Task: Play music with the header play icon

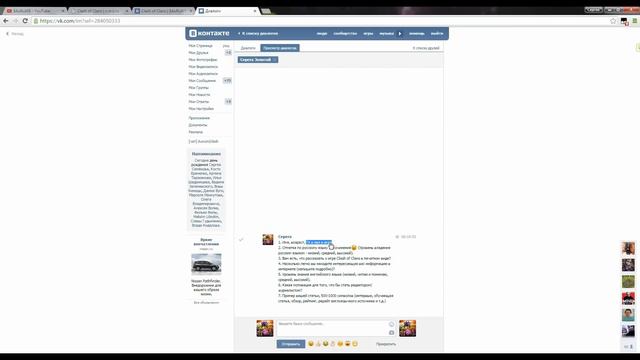Action: pyautogui.click(x=400, y=33)
